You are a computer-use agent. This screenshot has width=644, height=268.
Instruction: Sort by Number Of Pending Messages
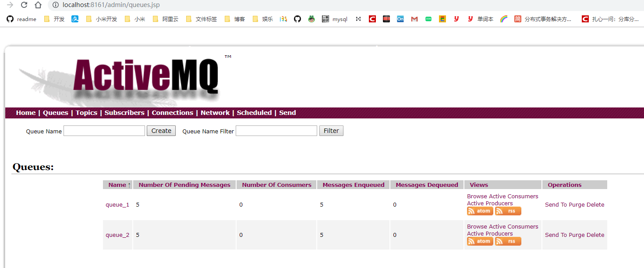coord(184,185)
